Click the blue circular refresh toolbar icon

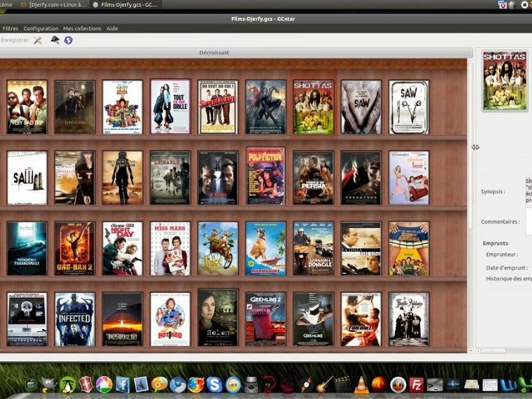[68, 40]
